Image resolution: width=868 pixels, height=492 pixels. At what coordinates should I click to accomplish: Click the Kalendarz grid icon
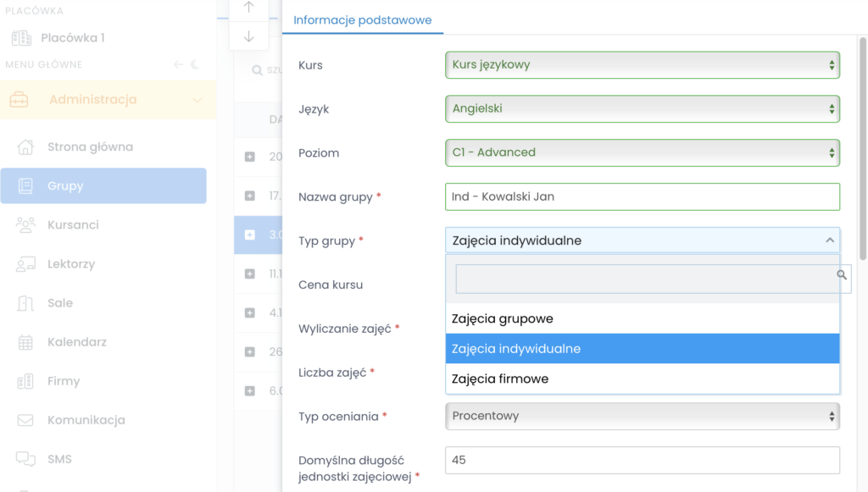tap(25, 342)
